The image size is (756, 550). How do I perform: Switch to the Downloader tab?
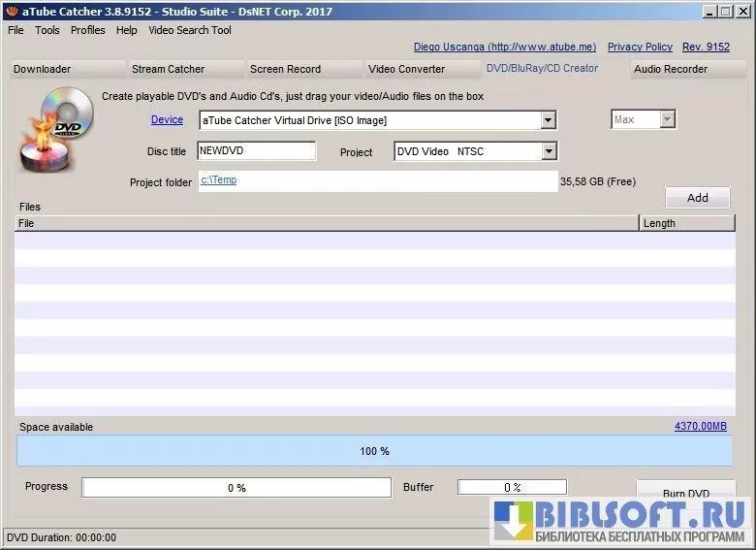coord(43,69)
